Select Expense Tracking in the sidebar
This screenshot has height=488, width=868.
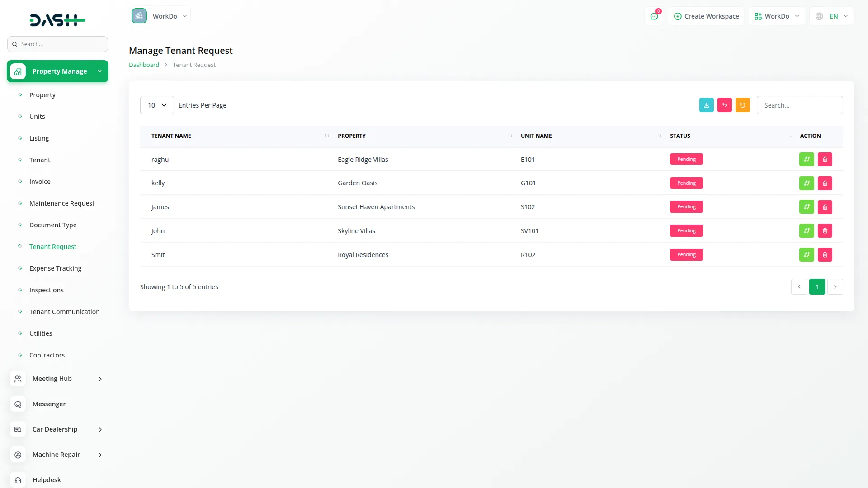pyautogui.click(x=55, y=268)
